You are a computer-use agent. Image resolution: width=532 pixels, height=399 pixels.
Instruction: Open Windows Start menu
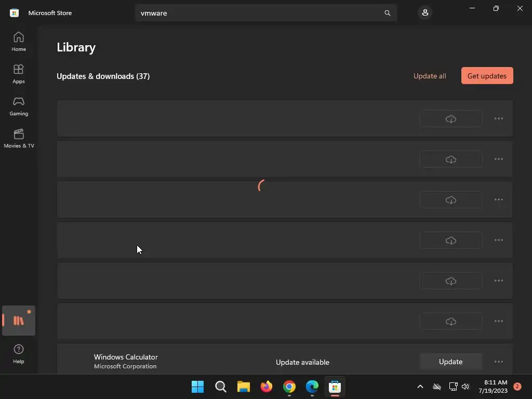click(197, 387)
